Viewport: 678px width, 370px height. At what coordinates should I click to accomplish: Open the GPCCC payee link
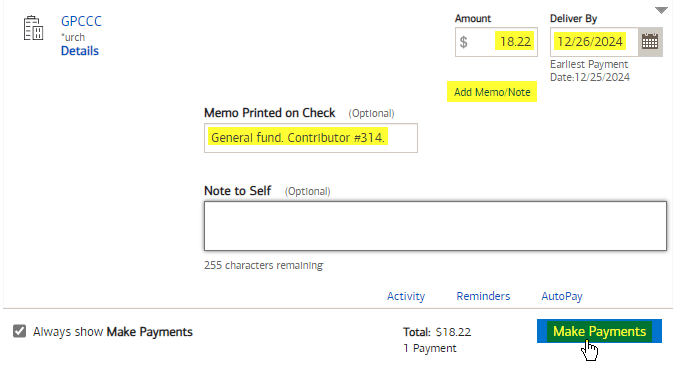[x=81, y=21]
